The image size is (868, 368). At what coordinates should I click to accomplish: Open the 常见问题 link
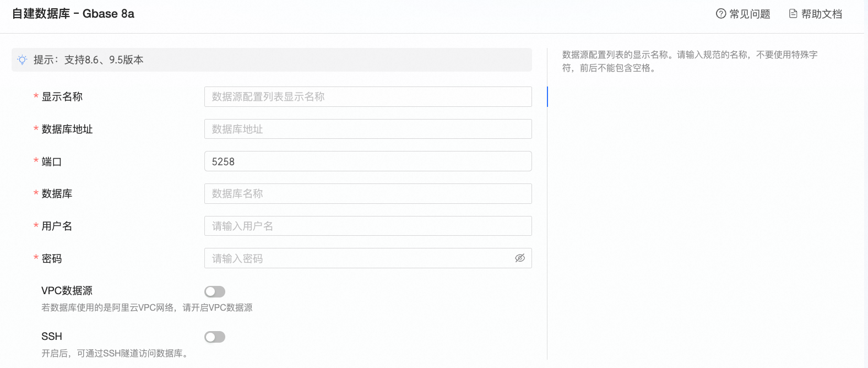click(750, 14)
